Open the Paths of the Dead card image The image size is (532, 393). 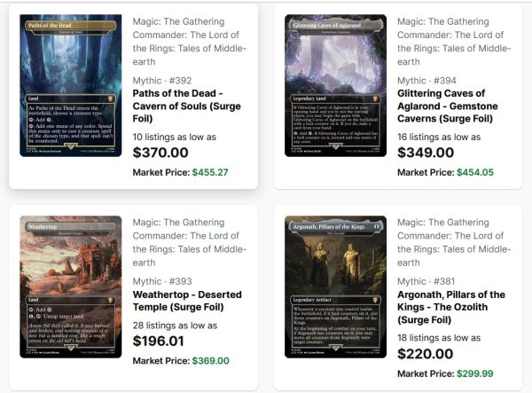click(71, 85)
